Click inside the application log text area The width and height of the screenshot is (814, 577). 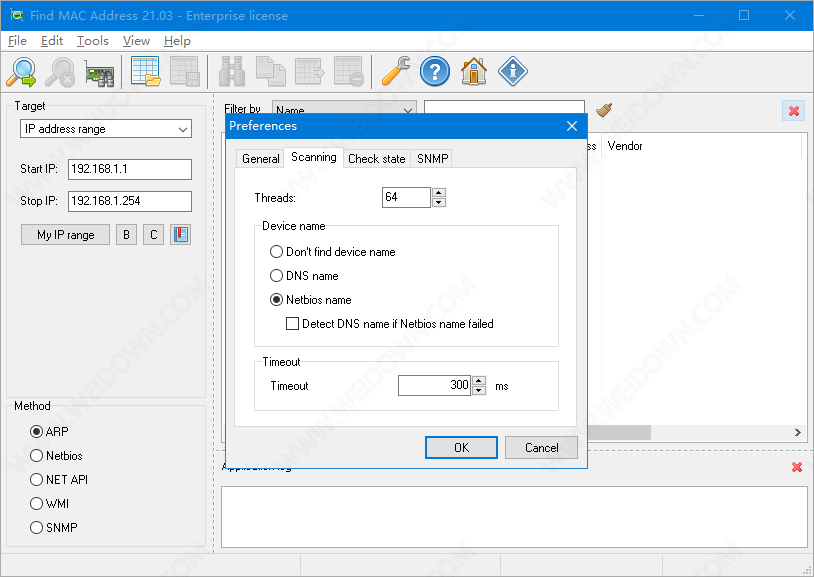[x=514, y=517]
